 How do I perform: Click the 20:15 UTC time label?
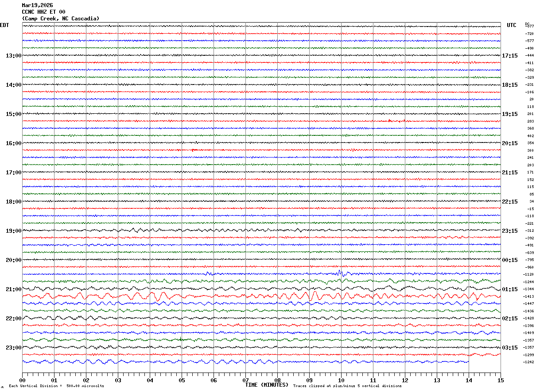(x=510, y=143)
